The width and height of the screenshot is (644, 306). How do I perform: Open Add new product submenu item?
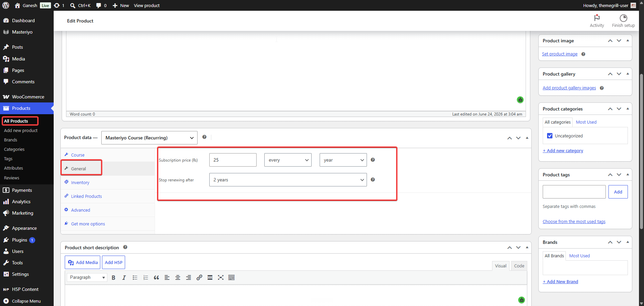21,130
